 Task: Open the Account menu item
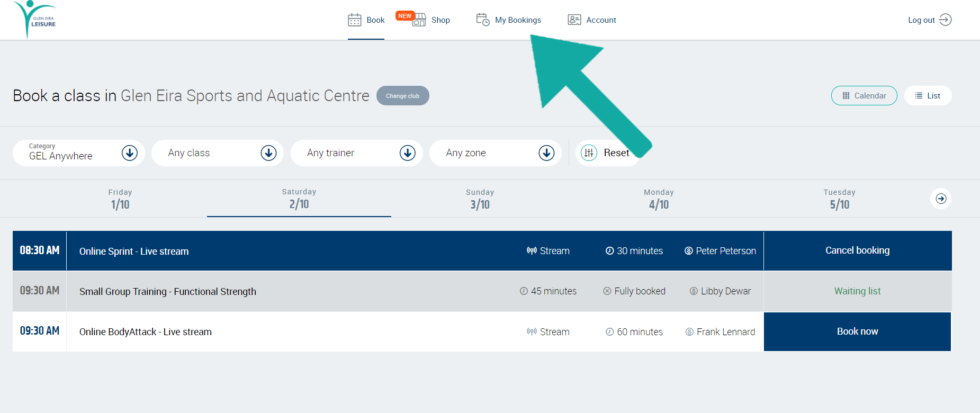592,20
